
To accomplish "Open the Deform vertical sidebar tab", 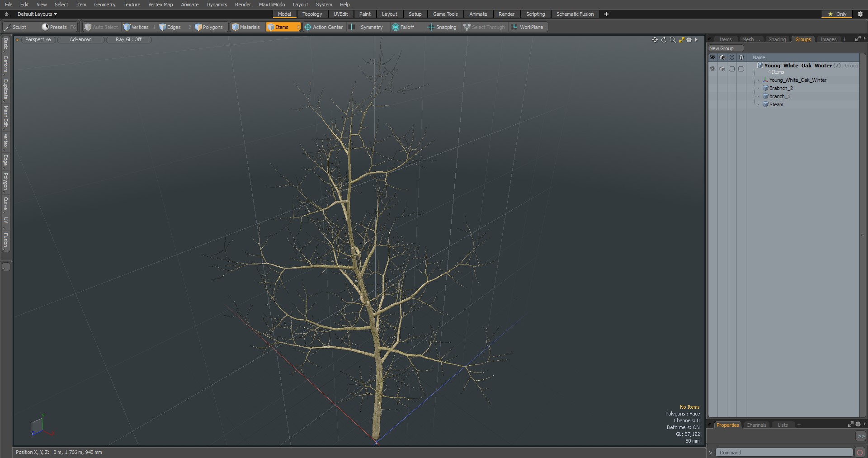I will point(5,65).
